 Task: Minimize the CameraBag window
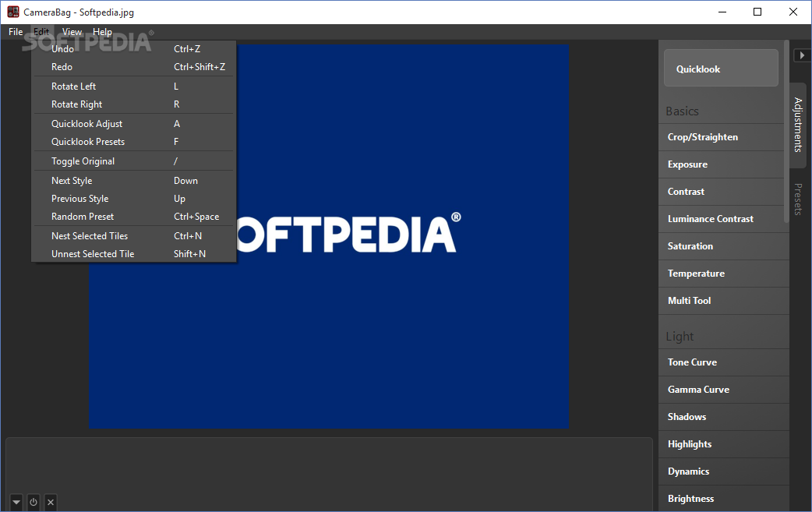coord(722,12)
